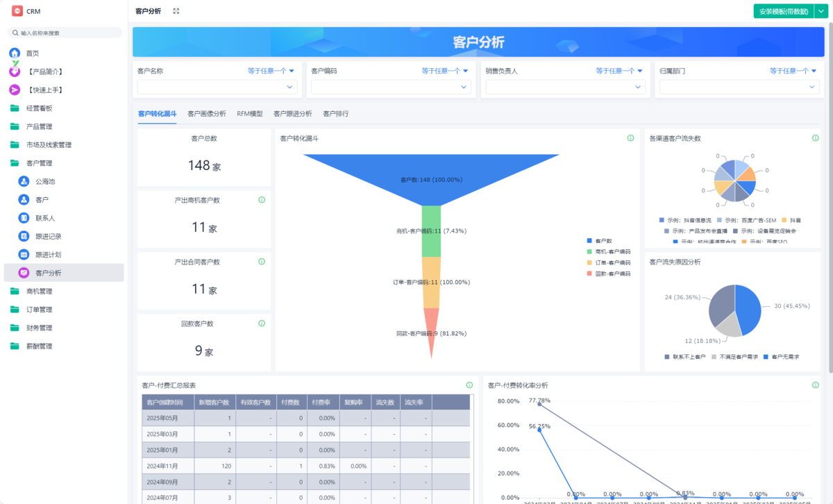Open 跟进计划 icon in sidebar
This screenshot has height=504, width=833.
click(x=24, y=255)
